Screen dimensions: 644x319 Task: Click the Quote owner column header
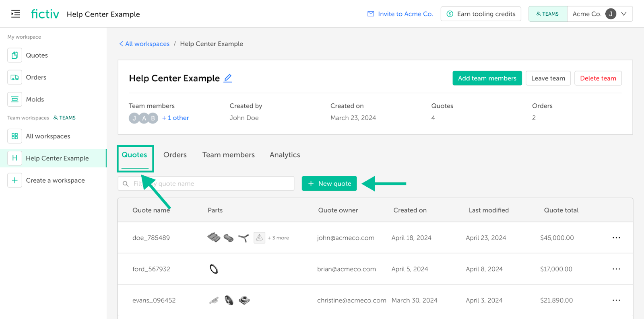(338, 210)
